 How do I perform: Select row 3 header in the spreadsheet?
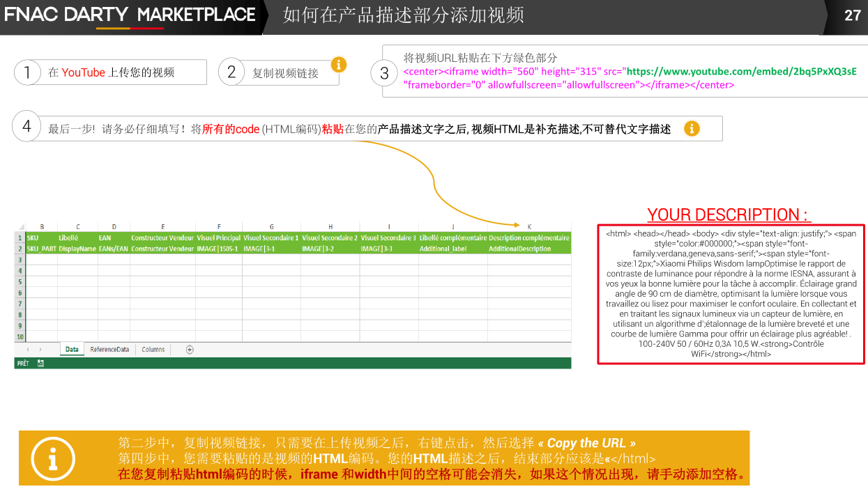click(20, 260)
